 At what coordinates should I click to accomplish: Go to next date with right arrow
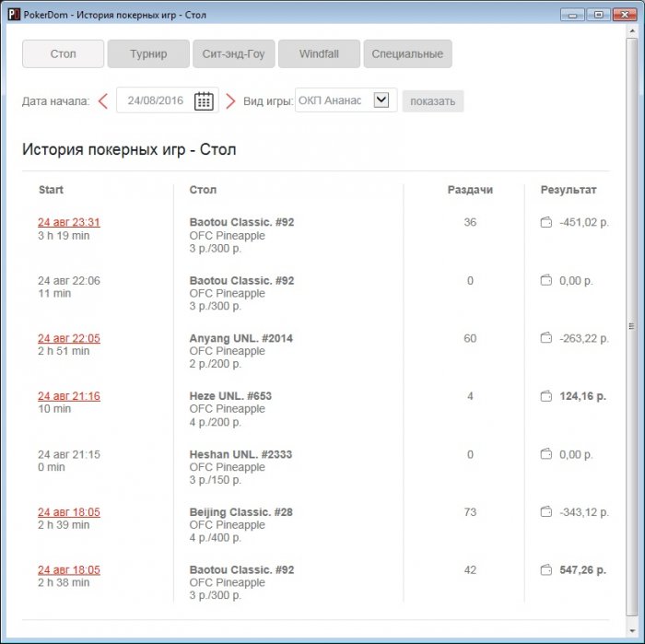click(x=230, y=101)
